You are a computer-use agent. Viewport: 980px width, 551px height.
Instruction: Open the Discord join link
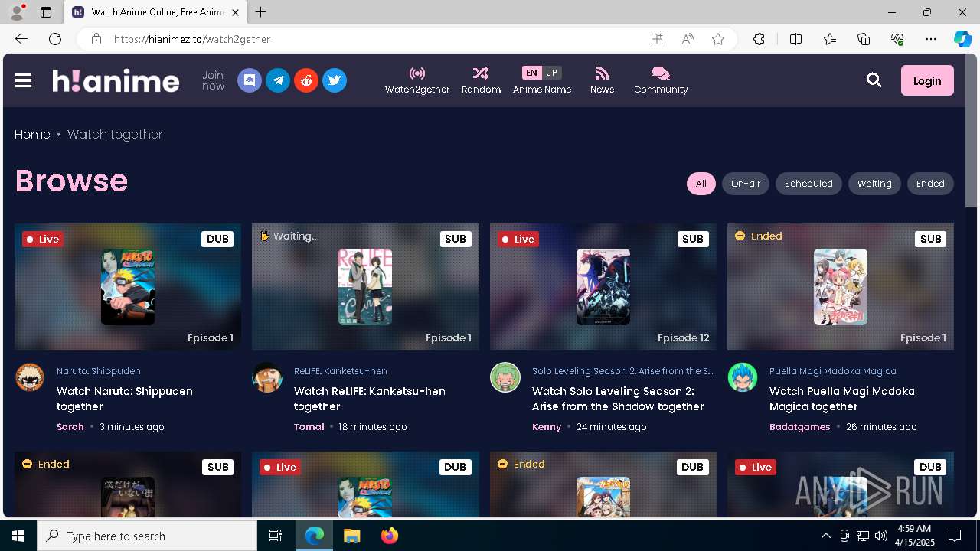pos(250,80)
